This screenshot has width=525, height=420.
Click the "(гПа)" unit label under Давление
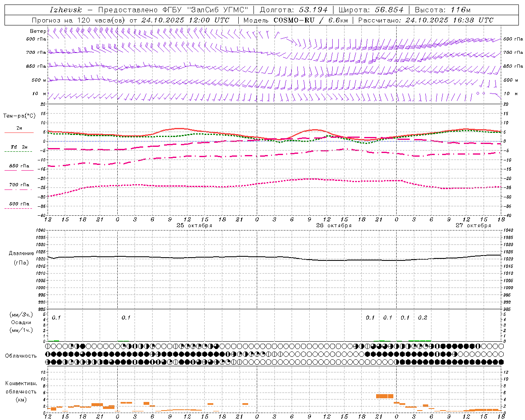[21, 263]
